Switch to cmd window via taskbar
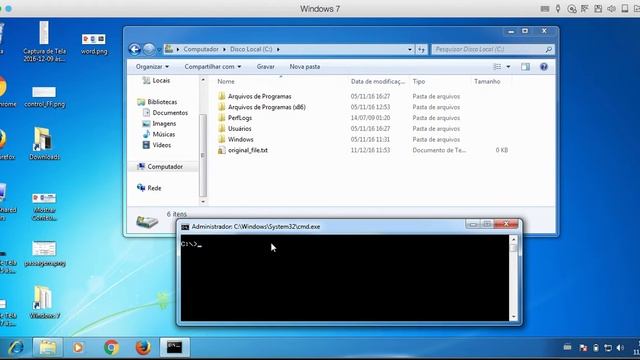 [174, 347]
